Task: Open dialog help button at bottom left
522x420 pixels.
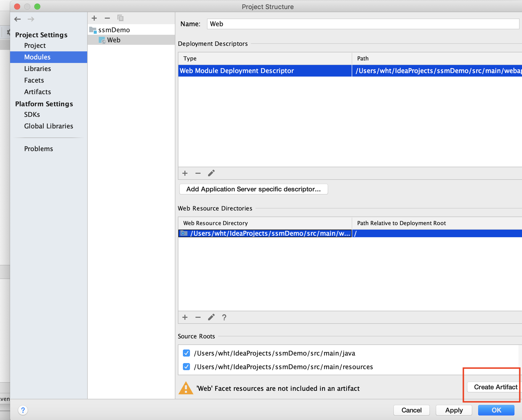Action: click(x=23, y=410)
